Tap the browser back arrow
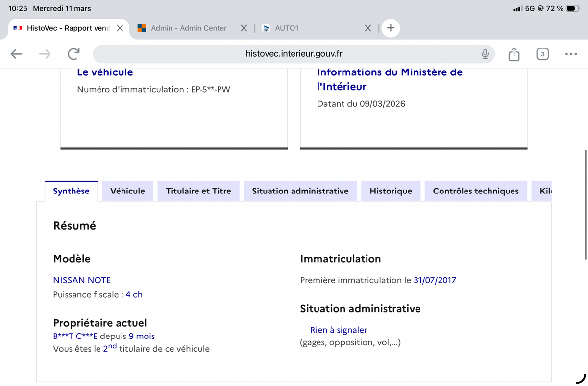 coord(16,54)
